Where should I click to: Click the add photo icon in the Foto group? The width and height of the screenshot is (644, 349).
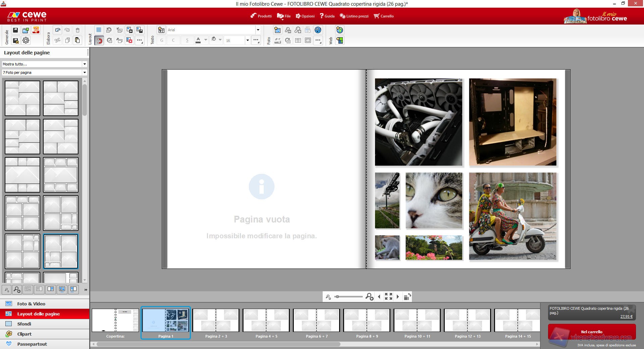click(277, 30)
